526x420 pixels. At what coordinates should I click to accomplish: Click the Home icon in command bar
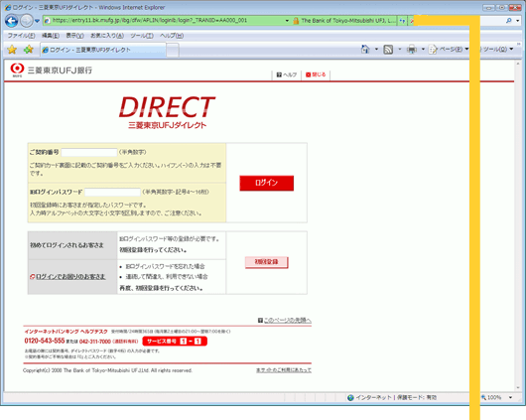tap(365, 50)
